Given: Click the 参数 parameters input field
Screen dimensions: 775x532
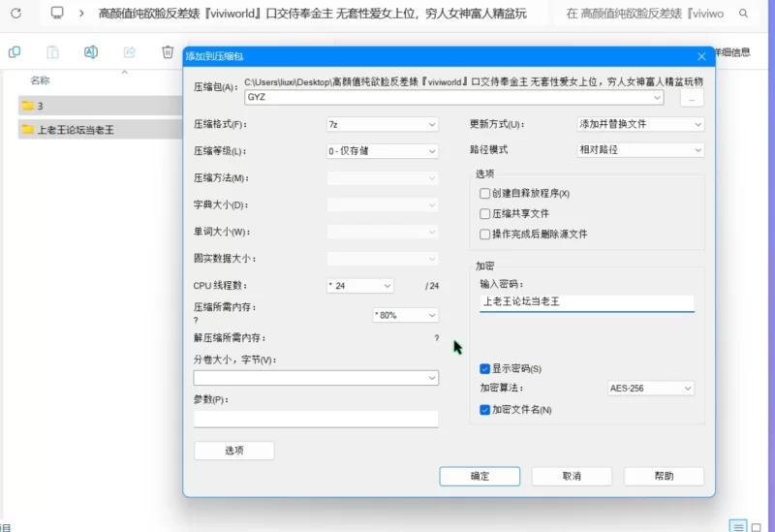Looking at the screenshot, I should coord(316,420).
